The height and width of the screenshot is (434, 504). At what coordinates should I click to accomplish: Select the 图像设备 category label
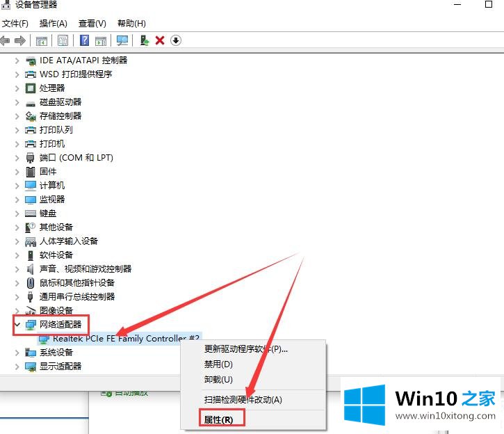click(x=56, y=311)
